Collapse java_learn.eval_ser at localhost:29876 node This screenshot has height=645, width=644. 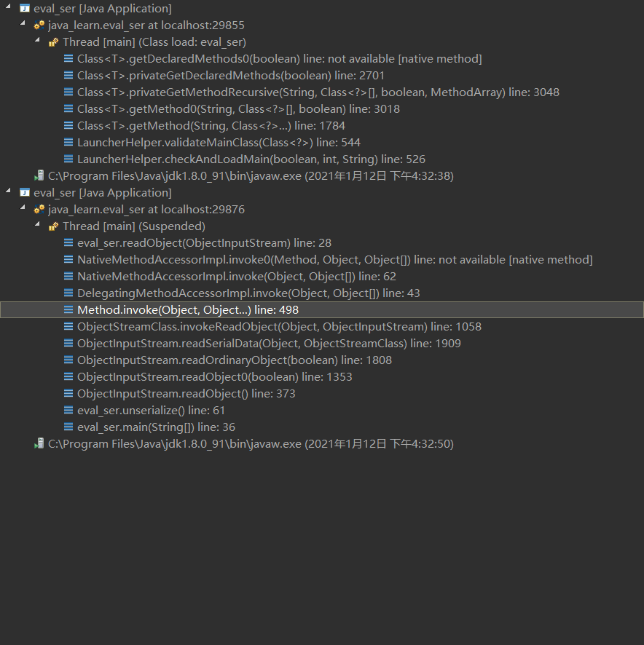click(x=23, y=207)
